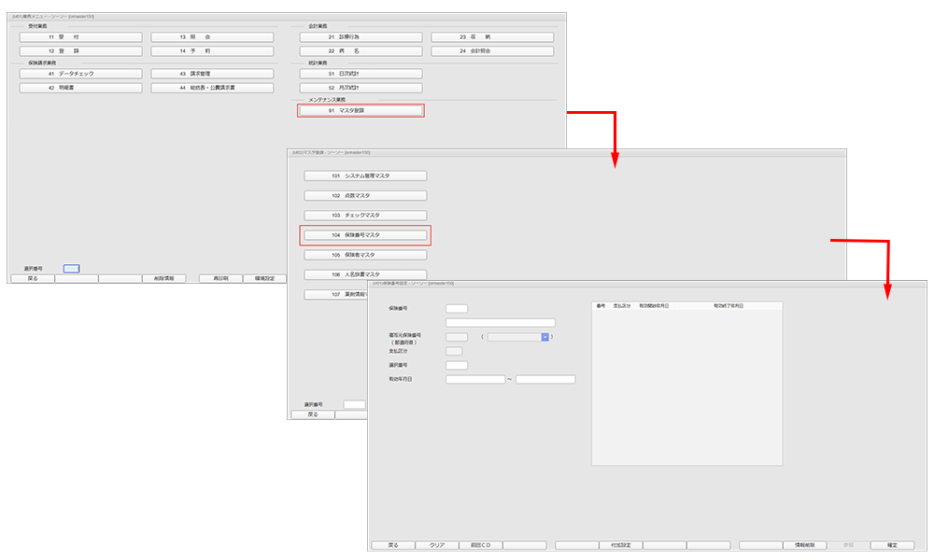
Task: Open 付加設定 in the bottom bar
Action: click(x=620, y=545)
